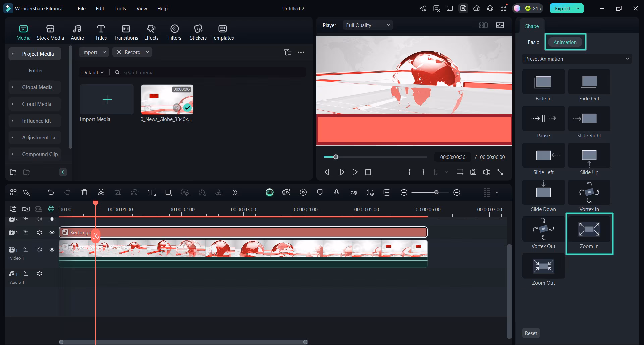Screen dimensions: 644x345
Task: Open the Effects panel
Action: pyautogui.click(x=151, y=32)
